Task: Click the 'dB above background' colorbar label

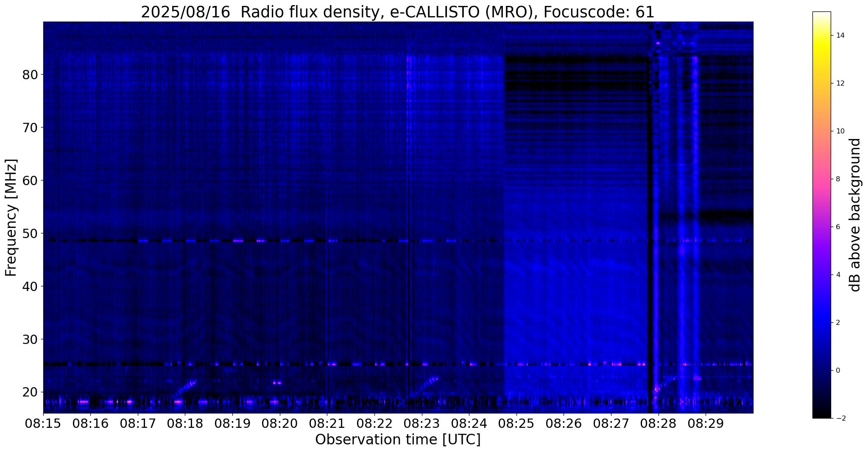Action: [x=855, y=215]
